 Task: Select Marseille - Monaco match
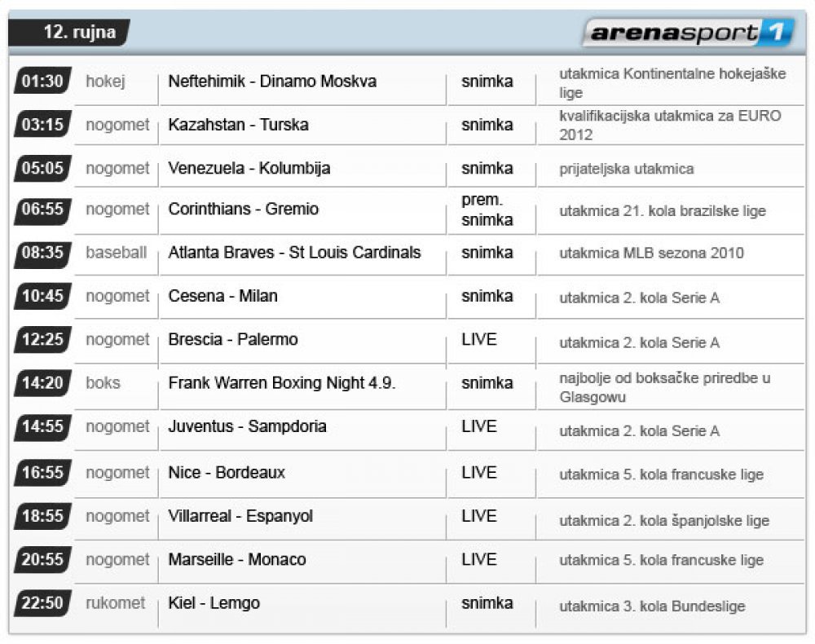point(237,559)
